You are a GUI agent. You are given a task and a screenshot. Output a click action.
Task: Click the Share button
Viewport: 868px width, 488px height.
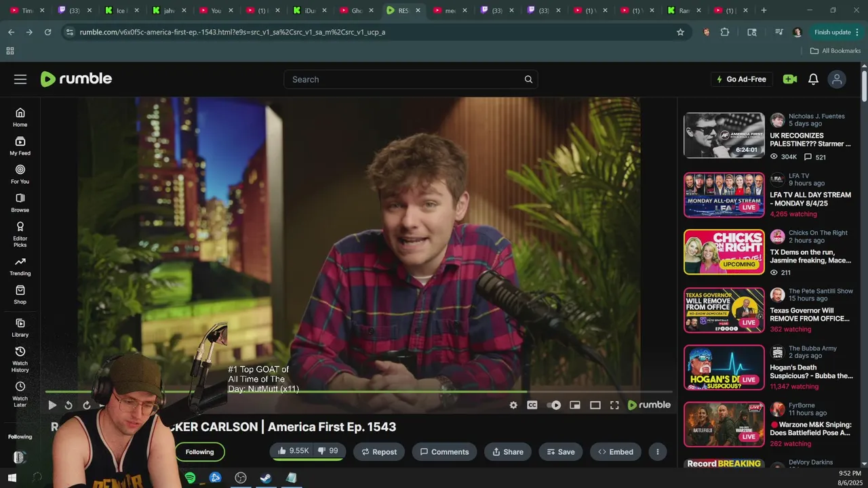point(508,452)
